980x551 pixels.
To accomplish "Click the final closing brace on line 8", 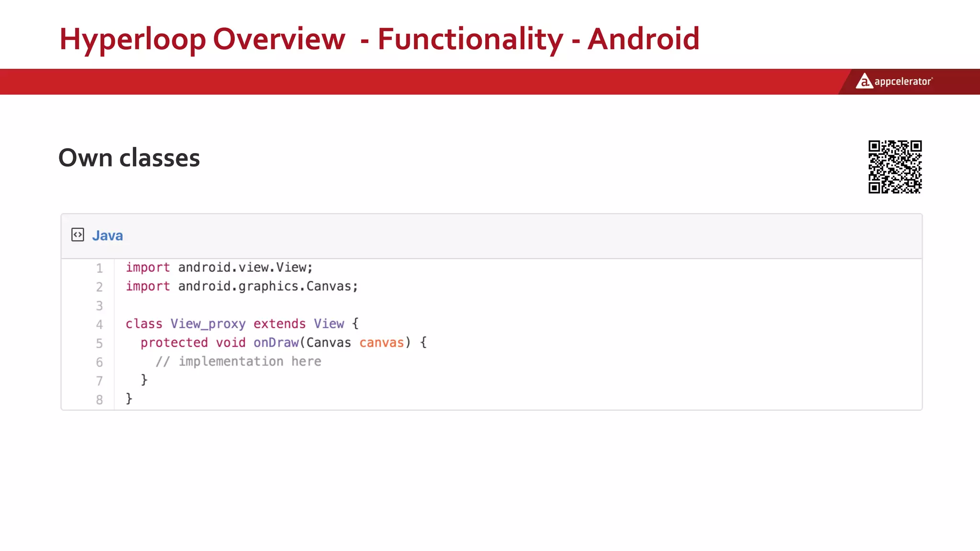I will coord(129,398).
